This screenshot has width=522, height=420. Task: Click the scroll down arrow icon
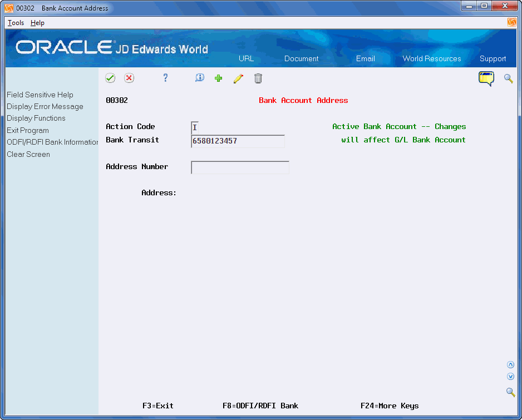tap(510, 377)
